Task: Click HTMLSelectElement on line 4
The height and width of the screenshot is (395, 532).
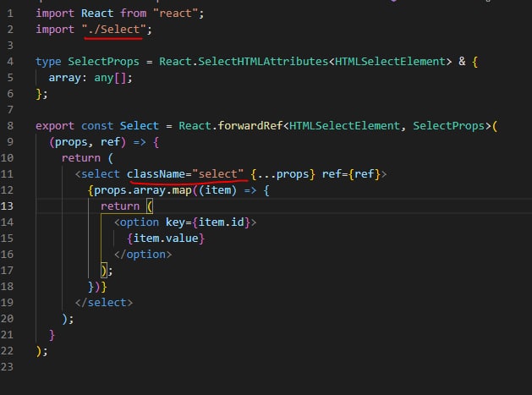Action: (x=390, y=62)
